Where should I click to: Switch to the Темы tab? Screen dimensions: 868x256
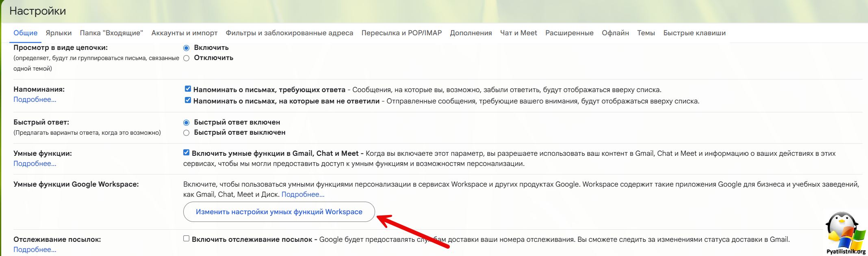[646, 33]
